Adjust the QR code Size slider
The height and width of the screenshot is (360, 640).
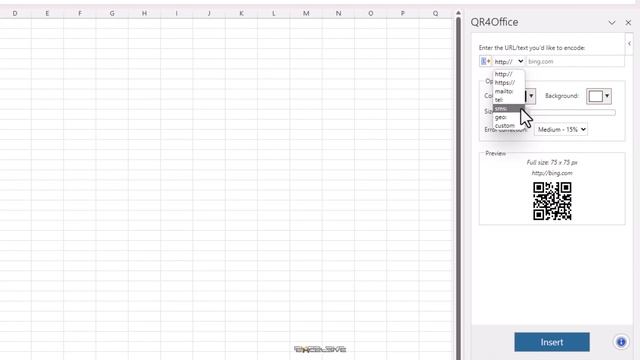[x=571, y=112]
